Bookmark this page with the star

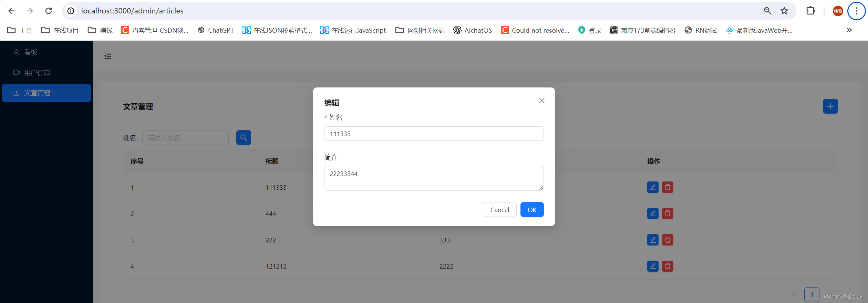(x=784, y=11)
